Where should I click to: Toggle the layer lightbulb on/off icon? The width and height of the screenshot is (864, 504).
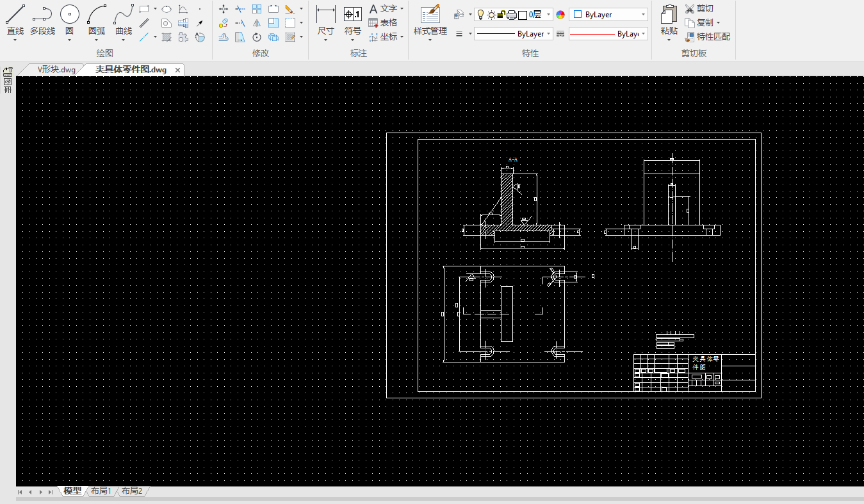point(480,15)
